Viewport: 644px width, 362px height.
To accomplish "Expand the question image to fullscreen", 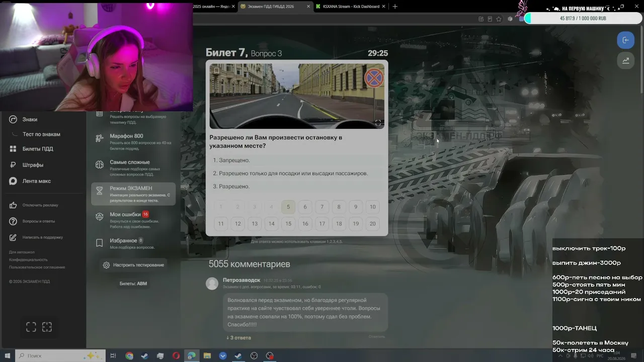I will [378, 122].
